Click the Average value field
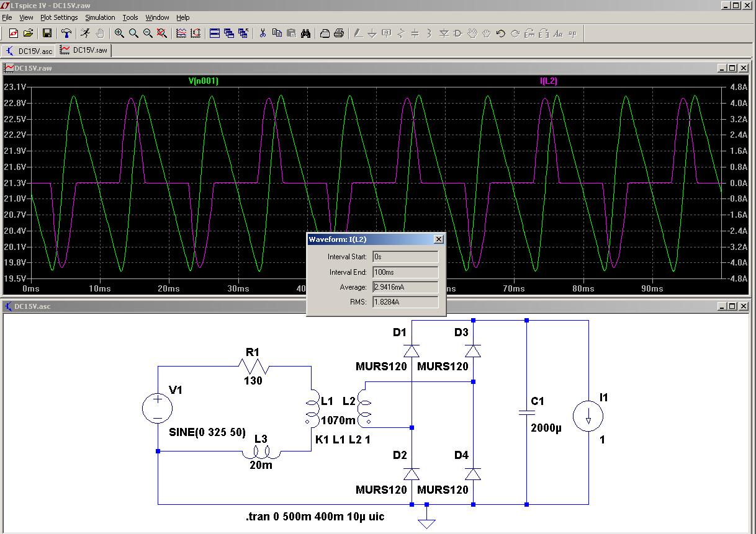756x534 pixels. 405,287
